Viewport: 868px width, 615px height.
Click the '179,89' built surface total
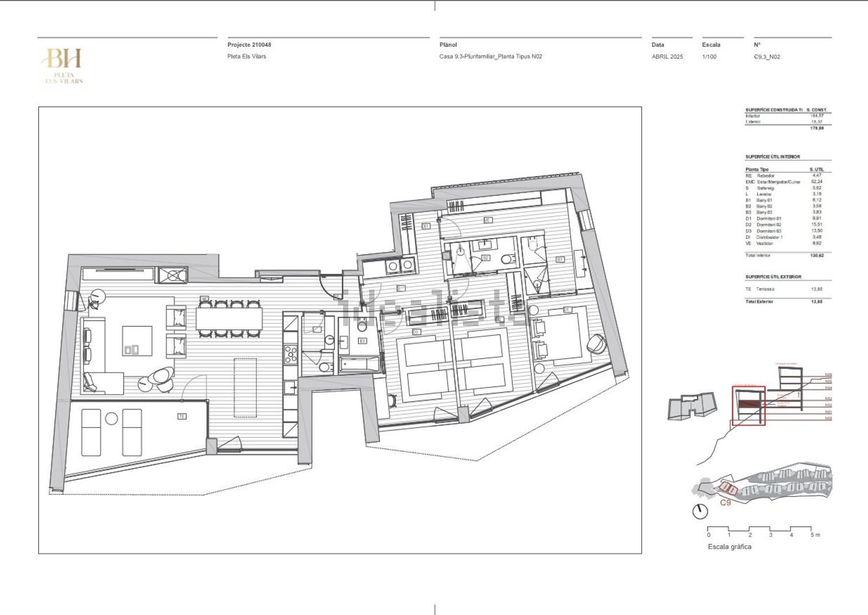point(816,128)
